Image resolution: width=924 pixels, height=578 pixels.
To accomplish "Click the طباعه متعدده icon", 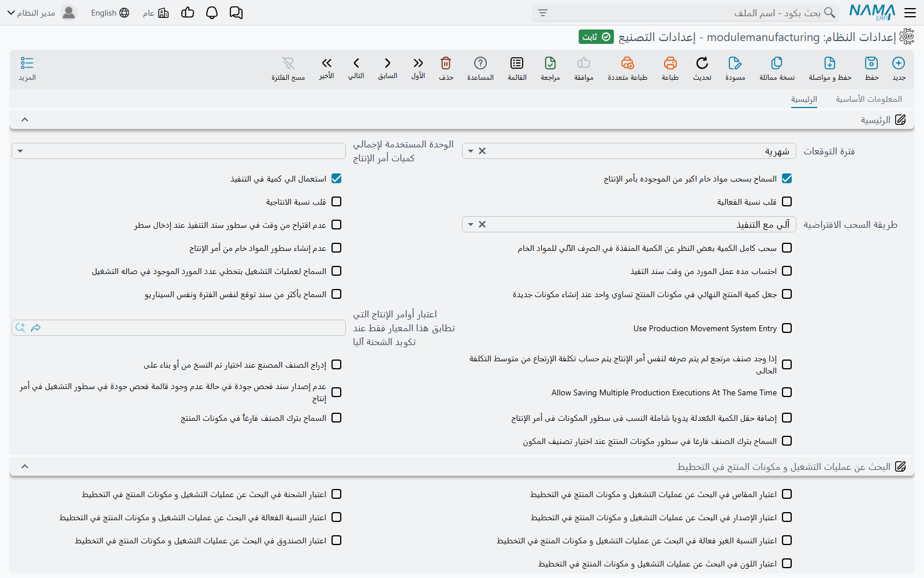I will coord(628,63).
